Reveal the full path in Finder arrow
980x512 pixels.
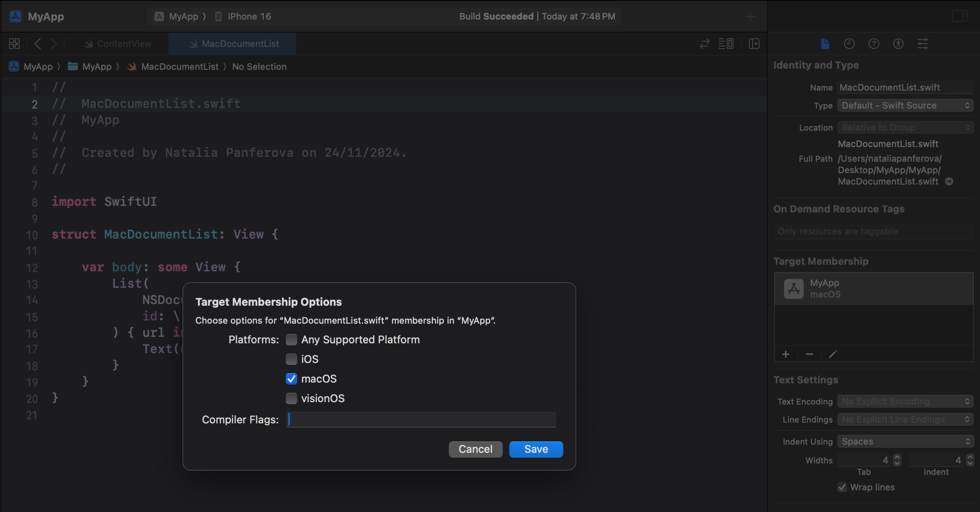(x=949, y=181)
